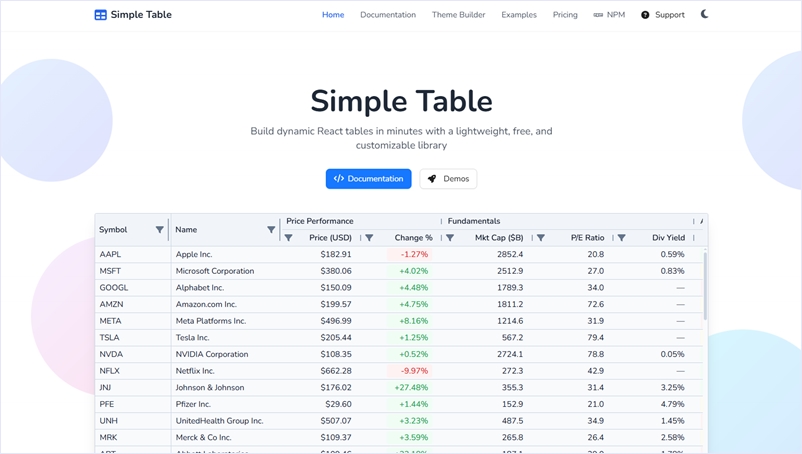This screenshot has width=802, height=454.
Task: Open the P/E Ratio filter
Action: coord(541,238)
